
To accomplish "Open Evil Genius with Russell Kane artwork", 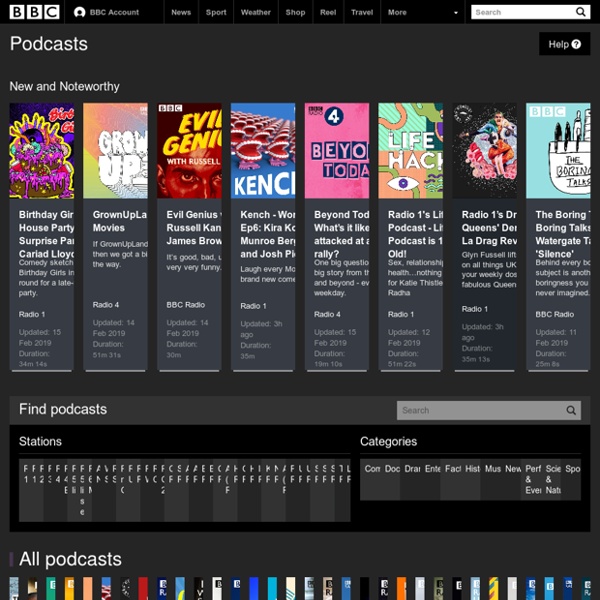I will [x=189, y=150].
